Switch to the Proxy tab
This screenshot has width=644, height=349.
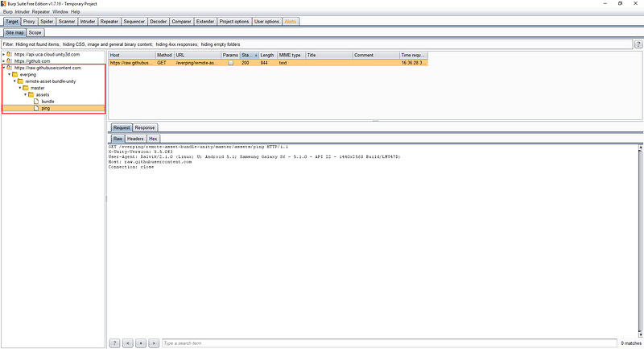[x=29, y=22]
